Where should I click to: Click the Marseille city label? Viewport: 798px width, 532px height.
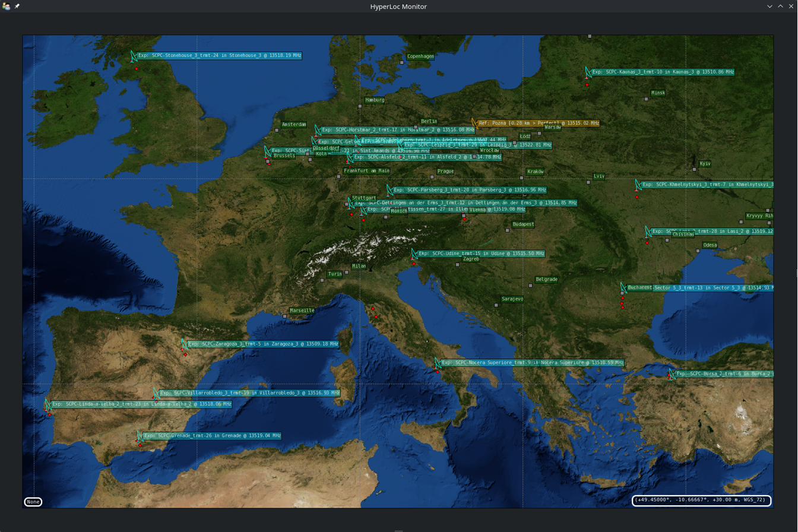302,311
